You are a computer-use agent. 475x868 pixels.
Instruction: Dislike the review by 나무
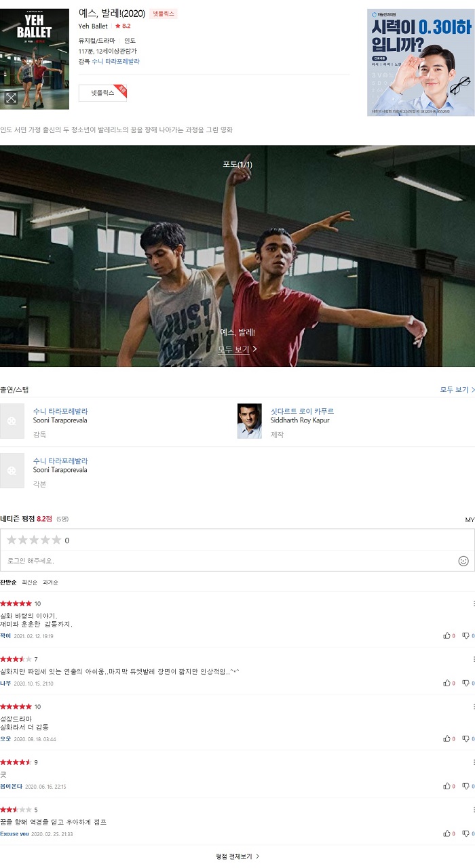(468, 683)
